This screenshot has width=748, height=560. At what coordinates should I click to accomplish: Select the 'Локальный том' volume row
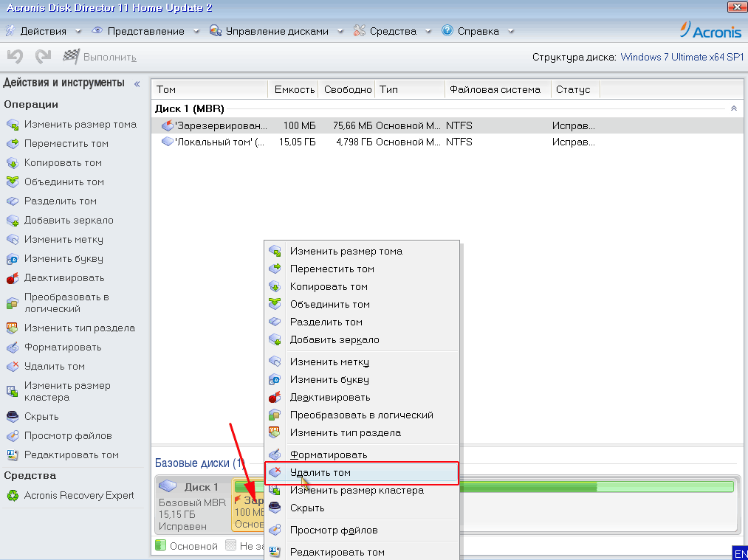click(x=447, y=142)
